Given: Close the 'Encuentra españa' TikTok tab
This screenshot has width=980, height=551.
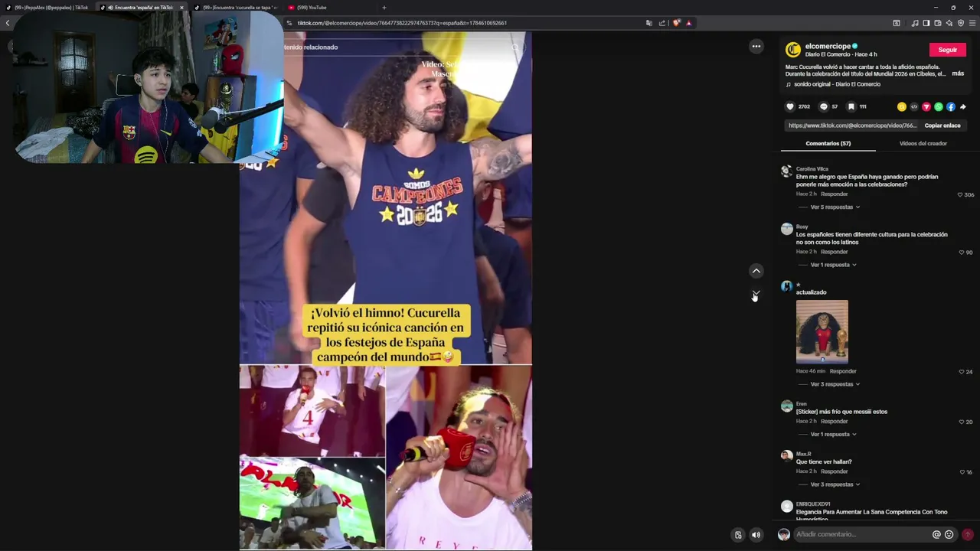Looking at the screenshot, I should coord(181,8).
